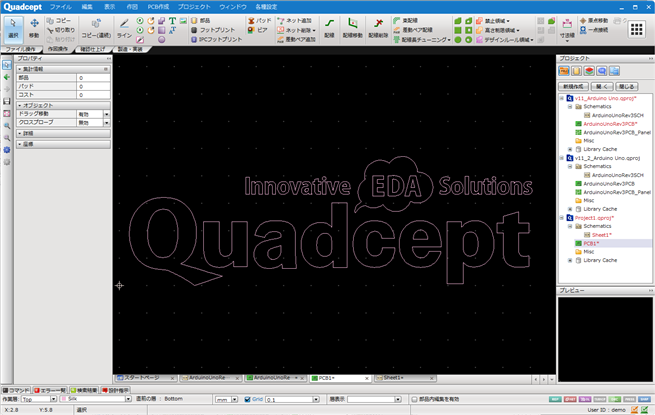Open the Silk layer color dropdown
The height and width of the screenshot is (415, 655).
coord(128,399)
